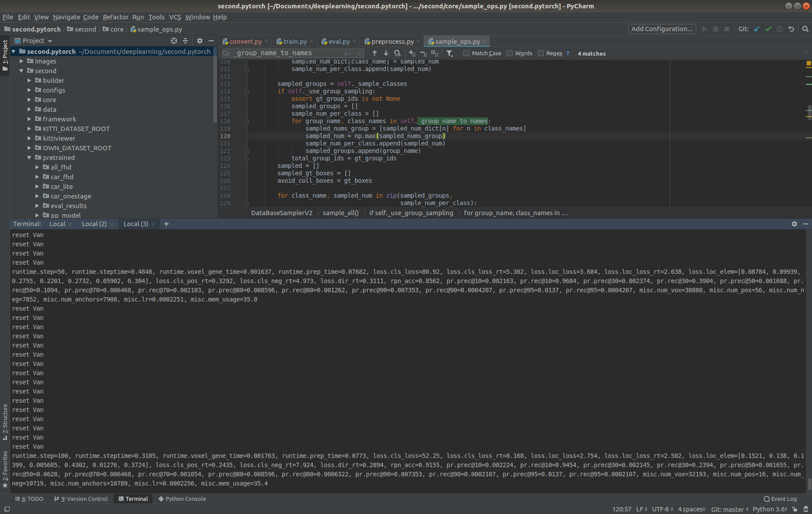This screenshot has width=812, height=514.
Task: Open the Python Console tool window
Action: coord(182,499)
